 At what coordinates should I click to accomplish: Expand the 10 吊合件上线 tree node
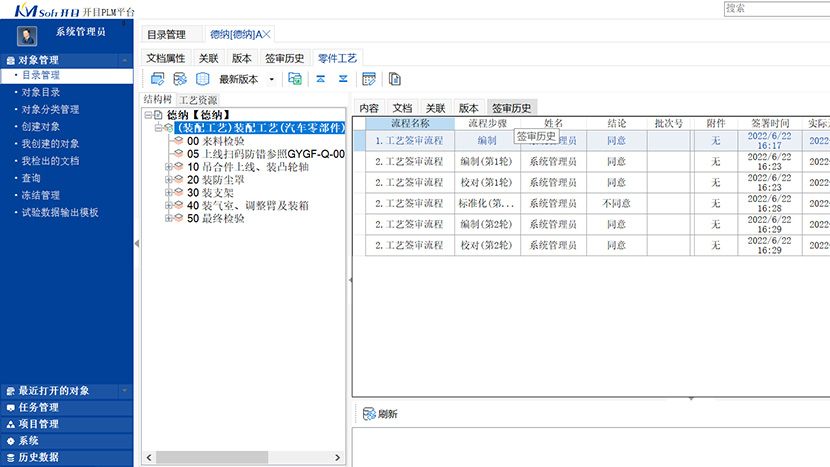(x=169, y=167)
